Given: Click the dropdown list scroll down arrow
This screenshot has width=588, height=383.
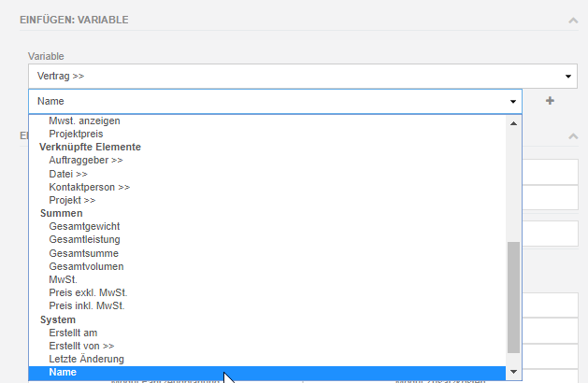Looking at the screenshot, I should (513, 372).
